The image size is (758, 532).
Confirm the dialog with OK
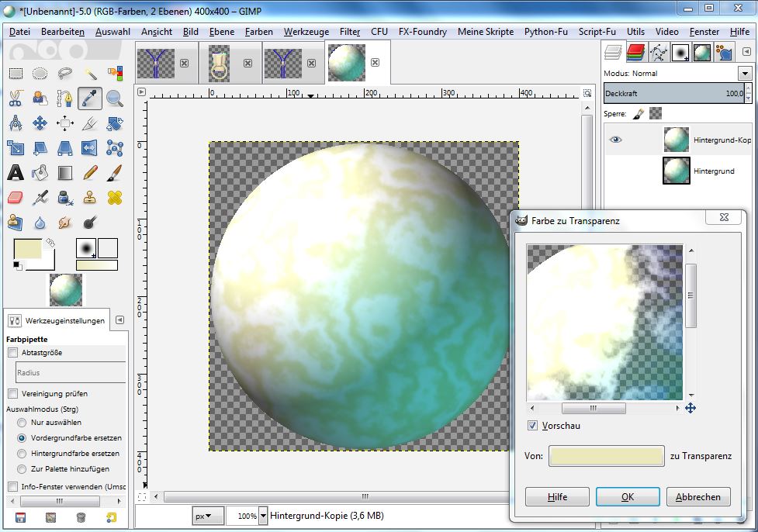coord(628,497)
